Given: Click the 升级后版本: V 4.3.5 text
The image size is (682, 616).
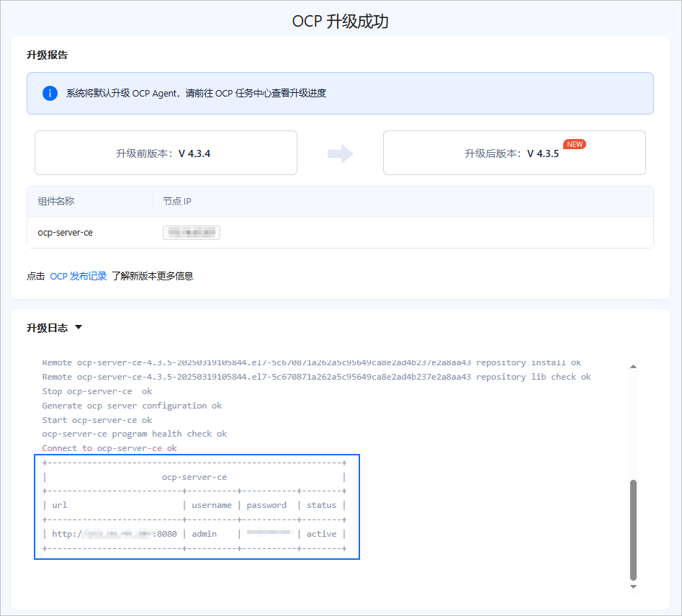Looking at the screenshot, I should tap(511, 153).
